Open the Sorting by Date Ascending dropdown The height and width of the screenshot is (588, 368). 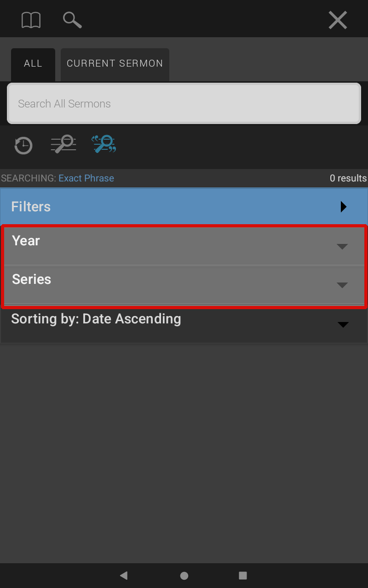(x=184, y=324)
